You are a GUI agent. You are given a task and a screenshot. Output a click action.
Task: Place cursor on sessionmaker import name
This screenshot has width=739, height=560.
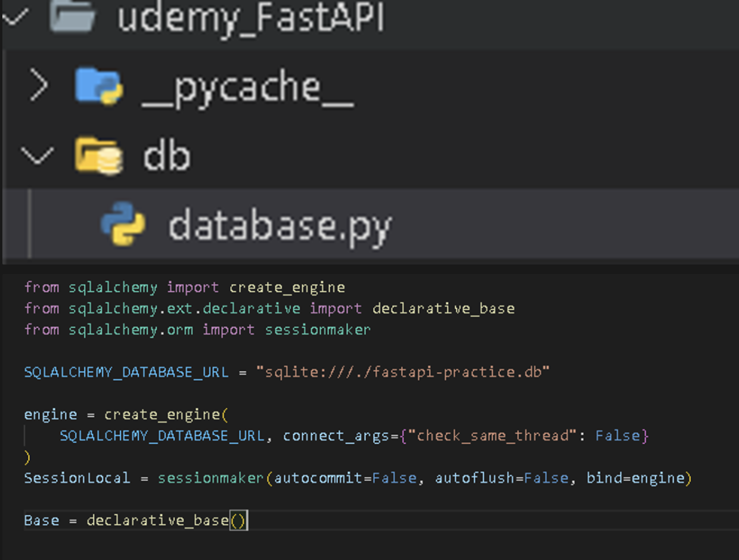pyautogui.click(x=318, y=329)
